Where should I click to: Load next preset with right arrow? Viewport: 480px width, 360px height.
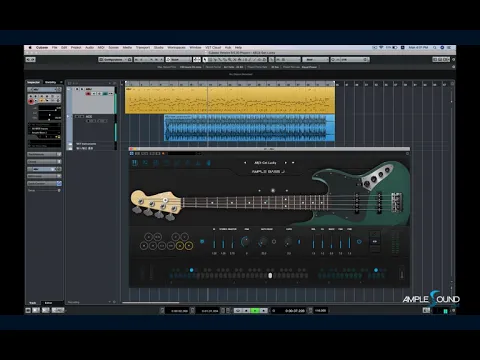click(x=286, y=163)
